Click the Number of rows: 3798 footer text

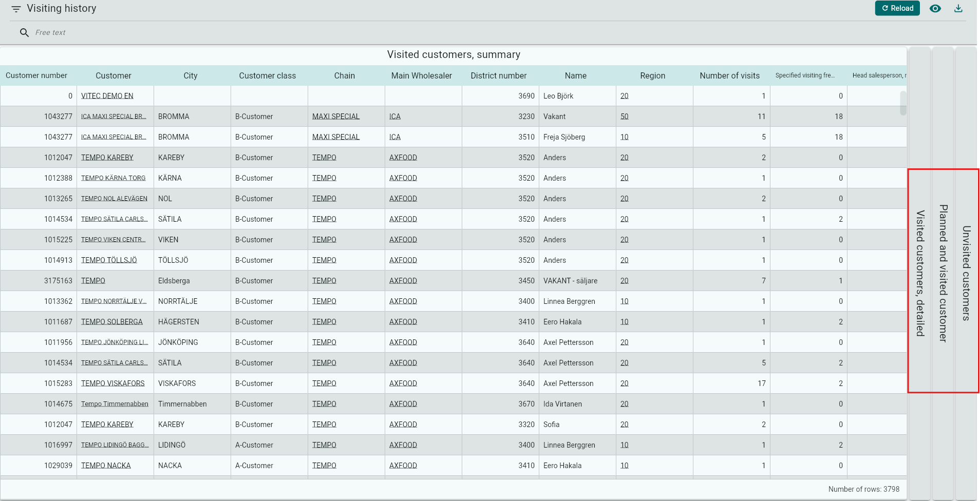point(864,489)
